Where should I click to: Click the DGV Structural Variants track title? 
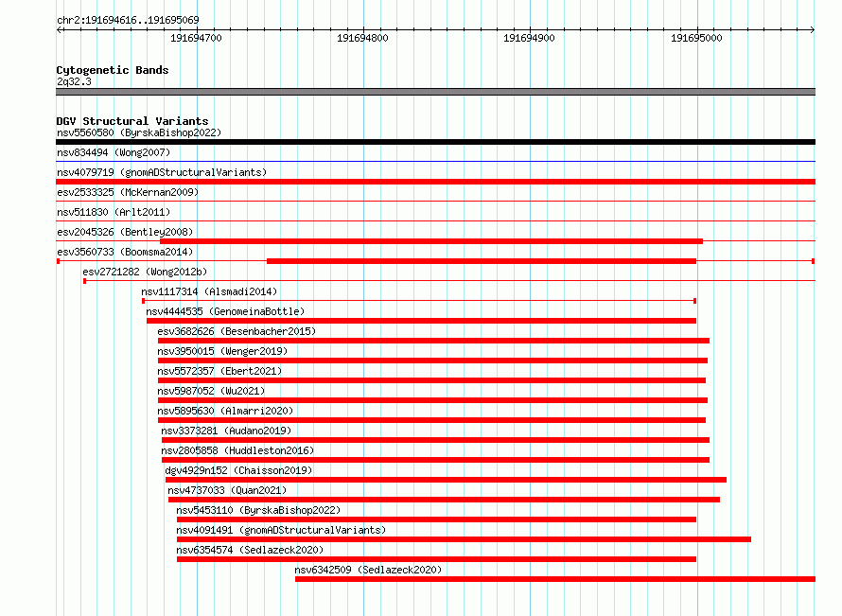coord(132,121)
